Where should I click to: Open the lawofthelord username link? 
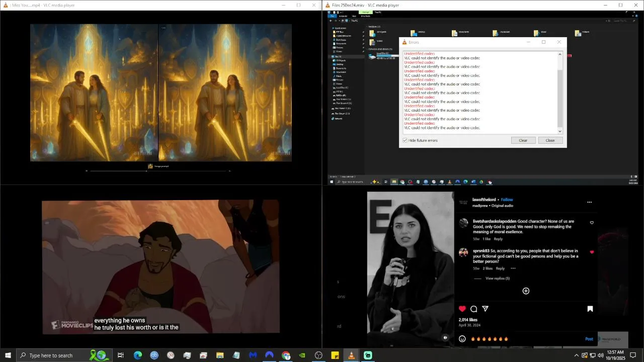coord(484,200)
